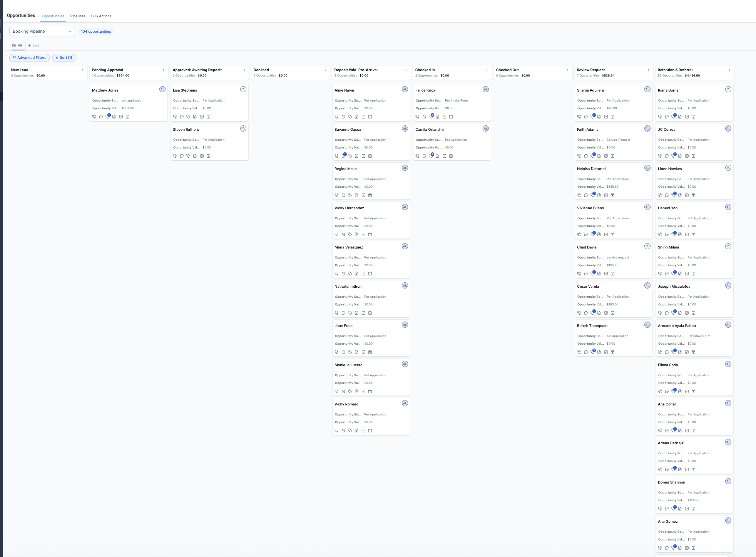756x557 pixels.
Task: Click add appointment icon on Shania Aguilera card
Action: [x=612, y=117]
